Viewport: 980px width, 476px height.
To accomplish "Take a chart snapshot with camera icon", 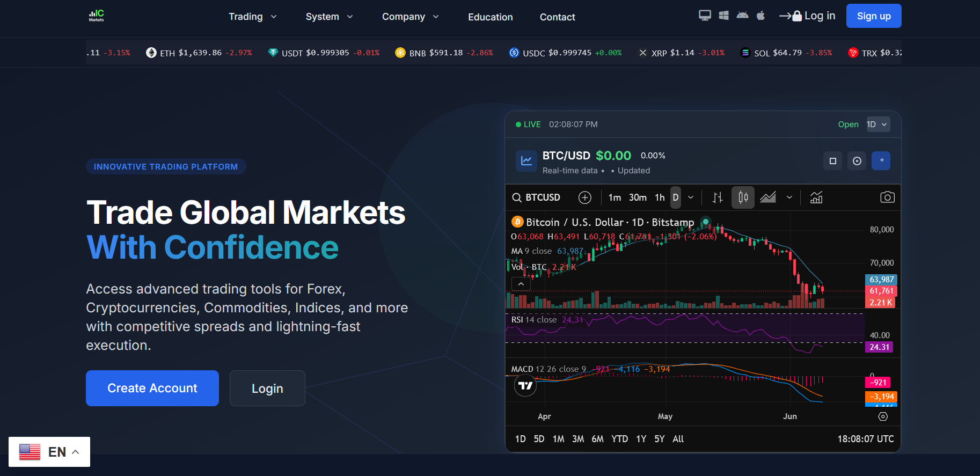I will (888, 197).
